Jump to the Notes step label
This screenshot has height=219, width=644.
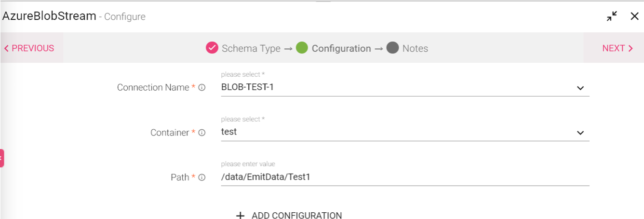(415, 48)
